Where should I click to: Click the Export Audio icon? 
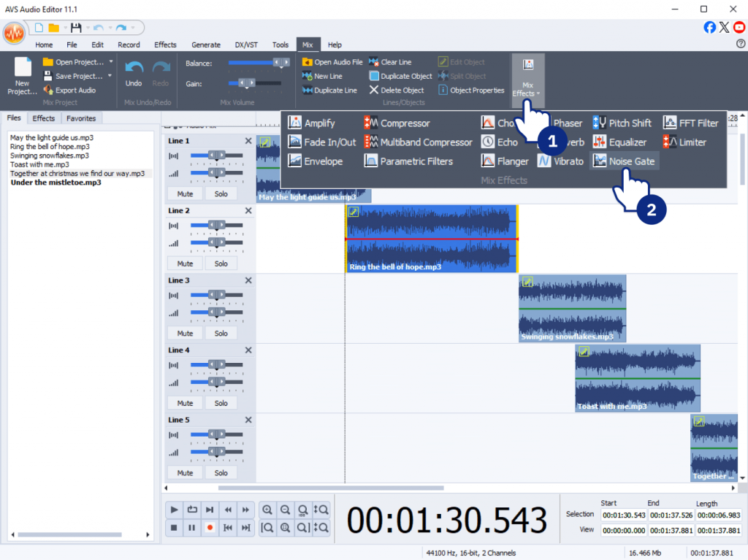(x=48, y=91)
